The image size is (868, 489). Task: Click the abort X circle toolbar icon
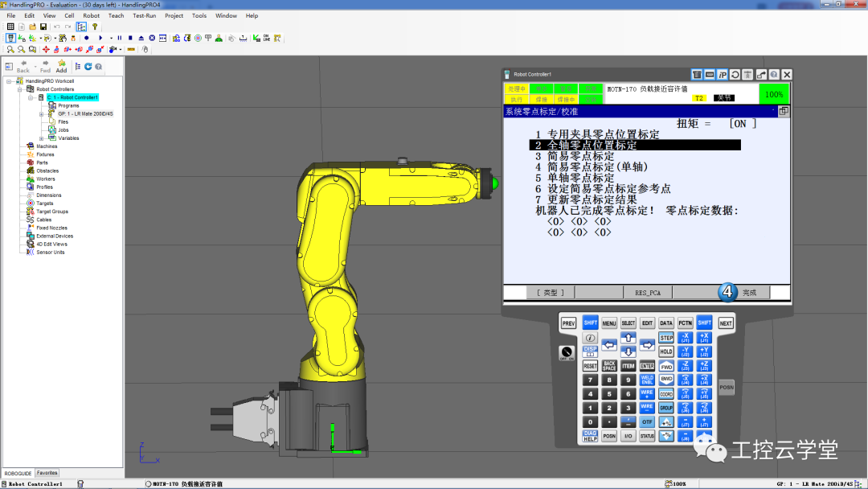(152, 38)
